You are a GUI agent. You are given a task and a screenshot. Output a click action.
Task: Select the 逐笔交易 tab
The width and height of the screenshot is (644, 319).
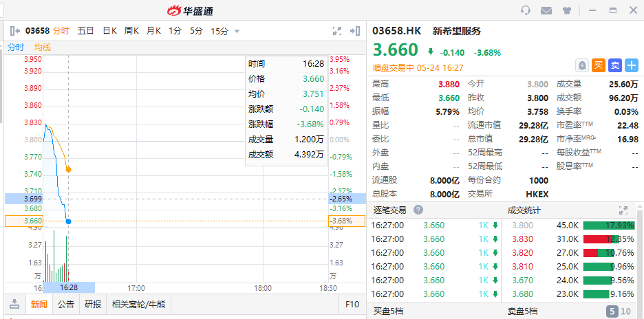coord(389,210)
